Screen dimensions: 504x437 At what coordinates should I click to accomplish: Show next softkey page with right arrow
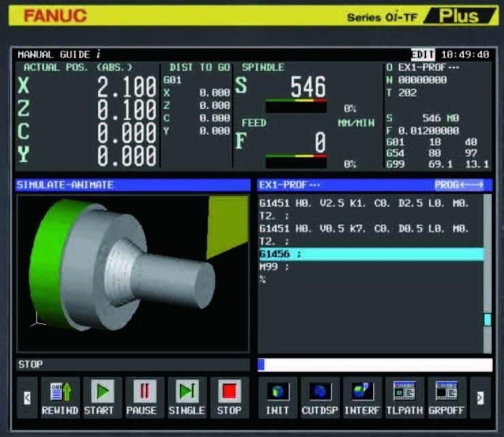(480, 398)
